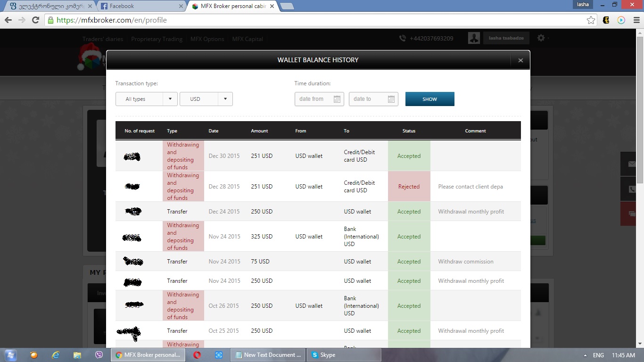Open New Text Document from the taskbar
The image size is (644, 362).
268,355
